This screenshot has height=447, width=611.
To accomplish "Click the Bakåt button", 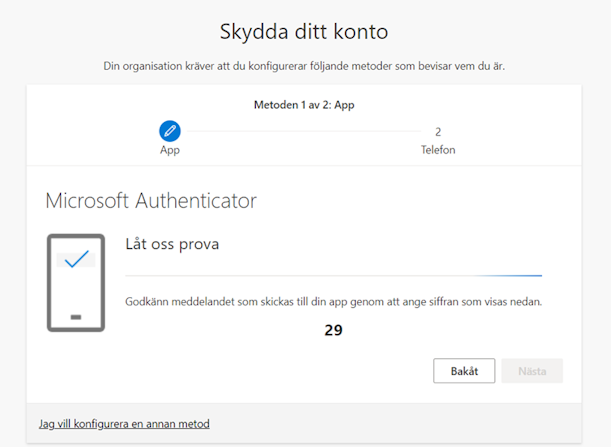I will 464,371.
